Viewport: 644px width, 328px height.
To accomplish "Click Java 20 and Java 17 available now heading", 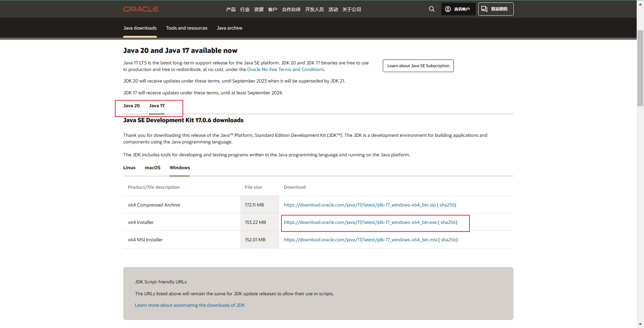I will [180, 50].
